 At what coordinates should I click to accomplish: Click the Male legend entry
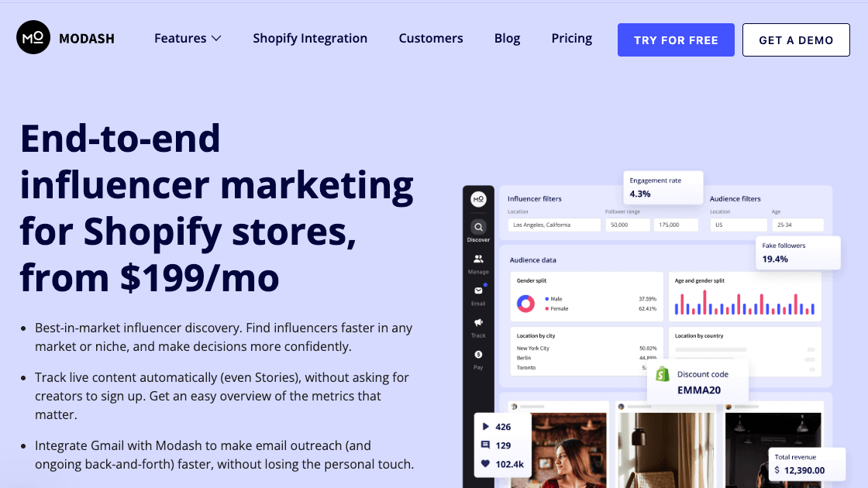(553, 299)
